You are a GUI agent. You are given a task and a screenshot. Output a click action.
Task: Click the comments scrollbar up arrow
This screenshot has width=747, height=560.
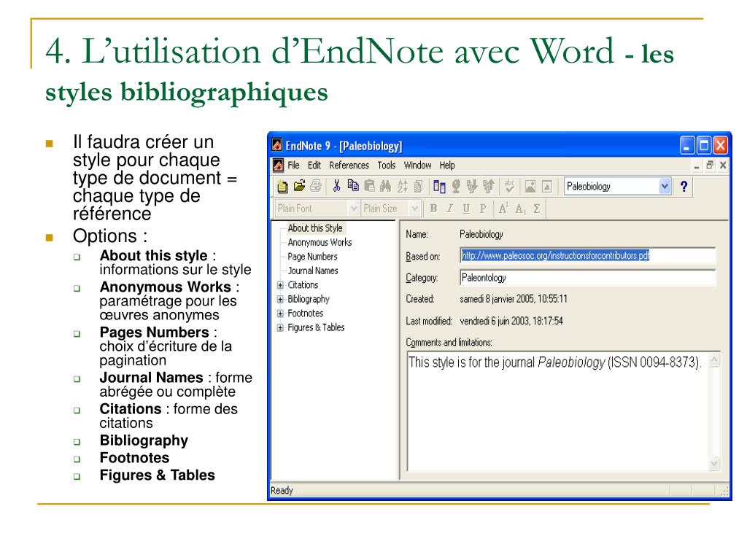click(714, 360)
